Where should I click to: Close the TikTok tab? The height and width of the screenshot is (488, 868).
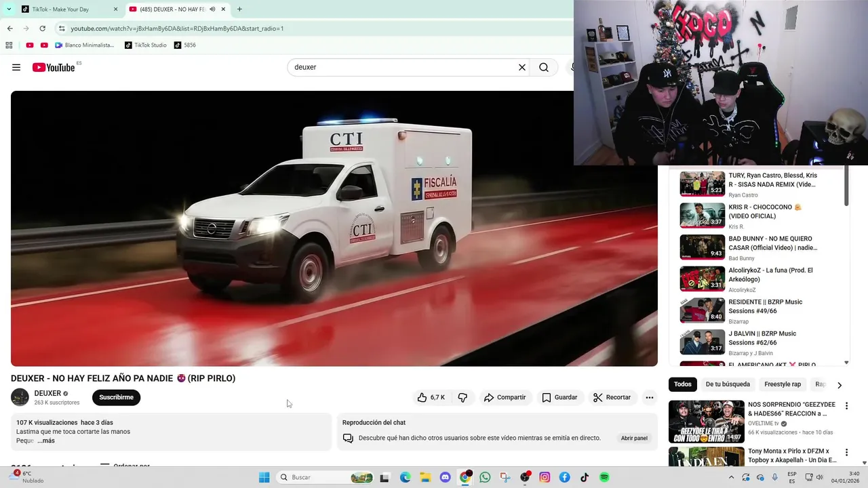click(x=116, y=9)
